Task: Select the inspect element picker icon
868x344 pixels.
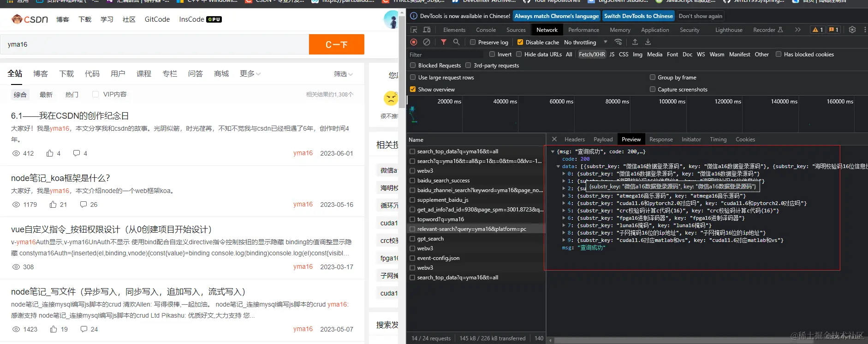Action: pos(414,30)
